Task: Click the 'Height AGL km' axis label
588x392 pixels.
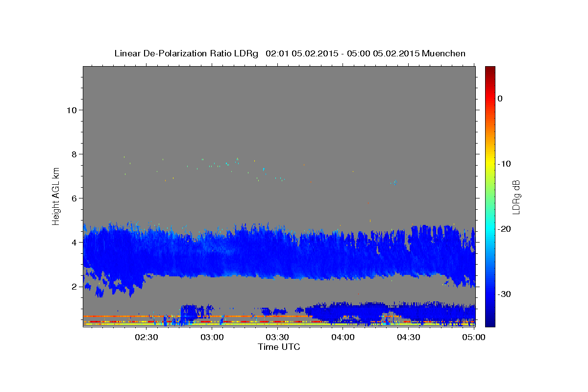Action: 56,196
